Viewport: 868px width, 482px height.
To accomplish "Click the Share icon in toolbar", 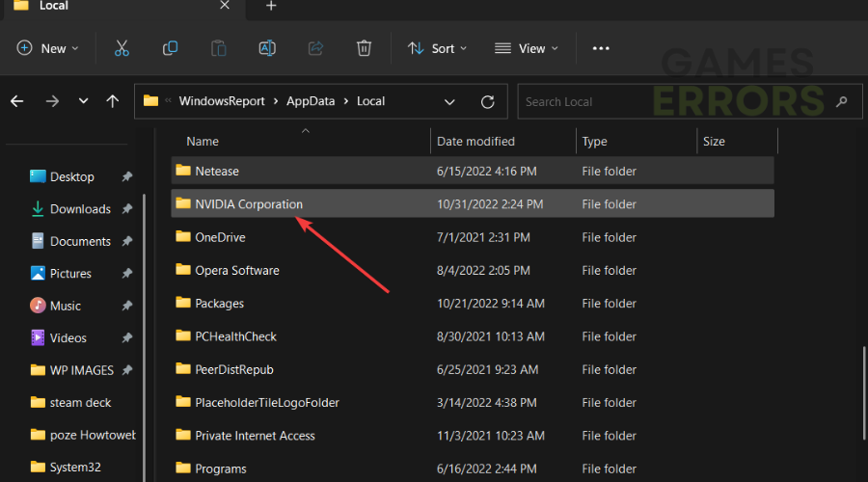I will coord(315,48).
